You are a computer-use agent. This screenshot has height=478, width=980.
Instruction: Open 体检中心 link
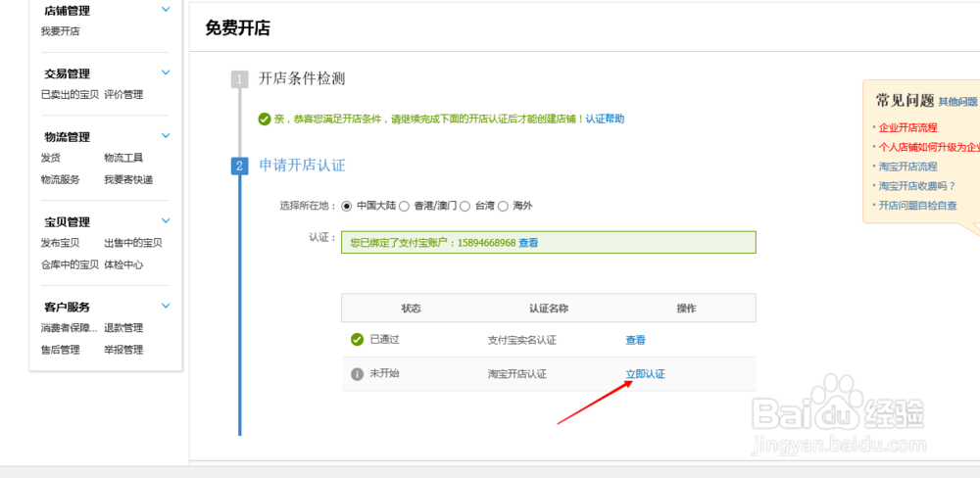click(123, 264)
